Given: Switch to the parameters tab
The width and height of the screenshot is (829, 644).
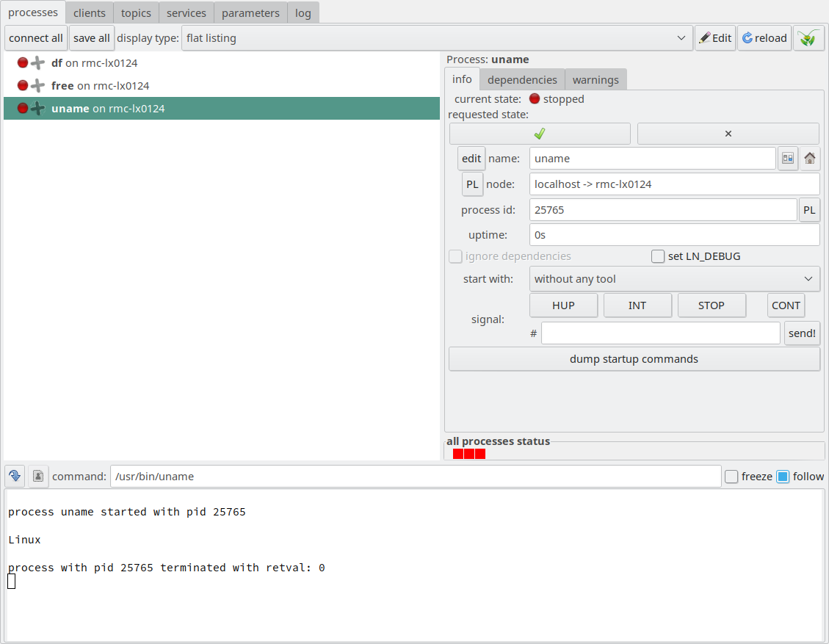Looking at the screenshot, I should 250,12.
